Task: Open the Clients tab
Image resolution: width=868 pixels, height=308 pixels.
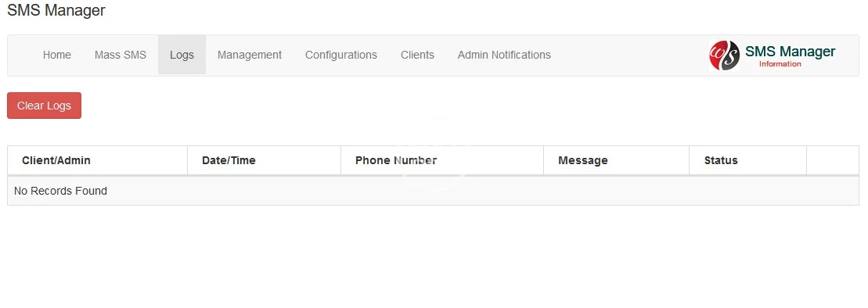Action: click(417, 55)
